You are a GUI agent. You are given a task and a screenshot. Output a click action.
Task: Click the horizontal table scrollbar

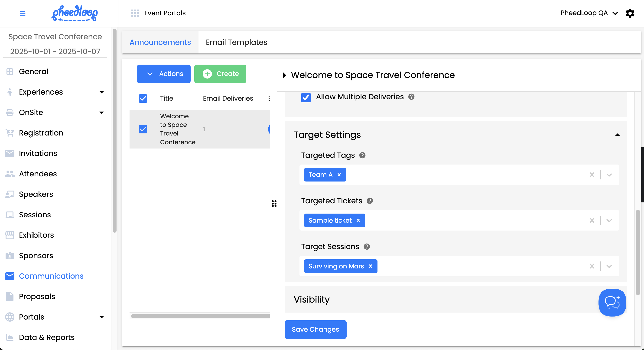200,316
